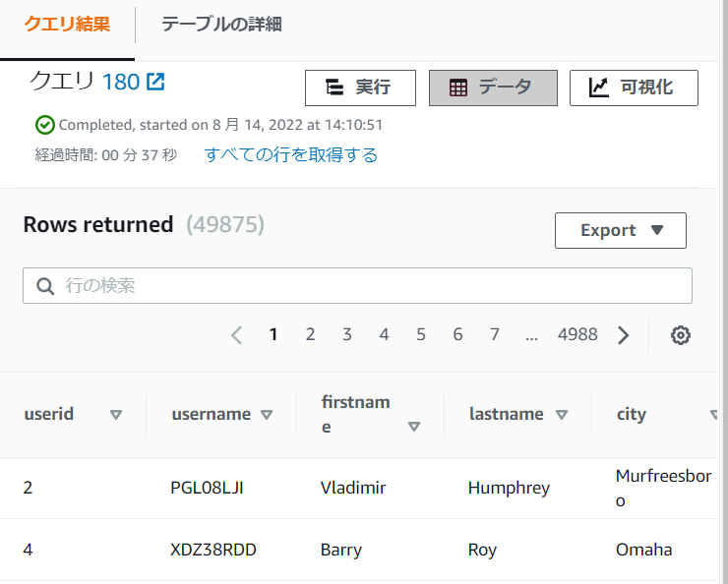The image size is (728, 584).
Task: Sort by userid column arrow
Action: [116, 415]
